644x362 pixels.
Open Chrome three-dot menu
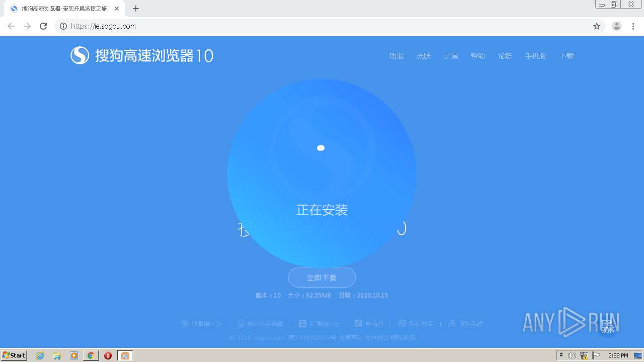coord(633,26)
